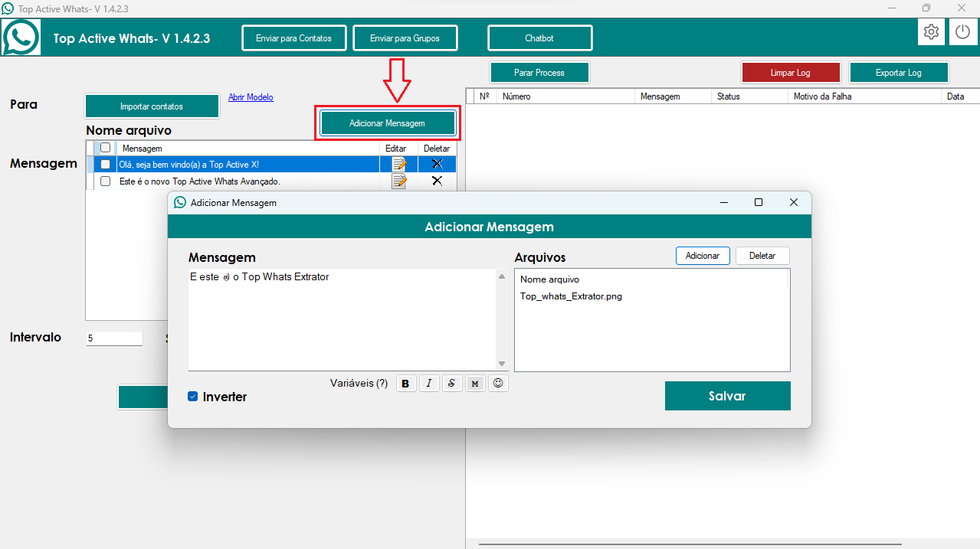The width and height of the screenshot is (980, 549).
Task: Click Adicionar in the Arquivos section
Action: pos(703,256)
